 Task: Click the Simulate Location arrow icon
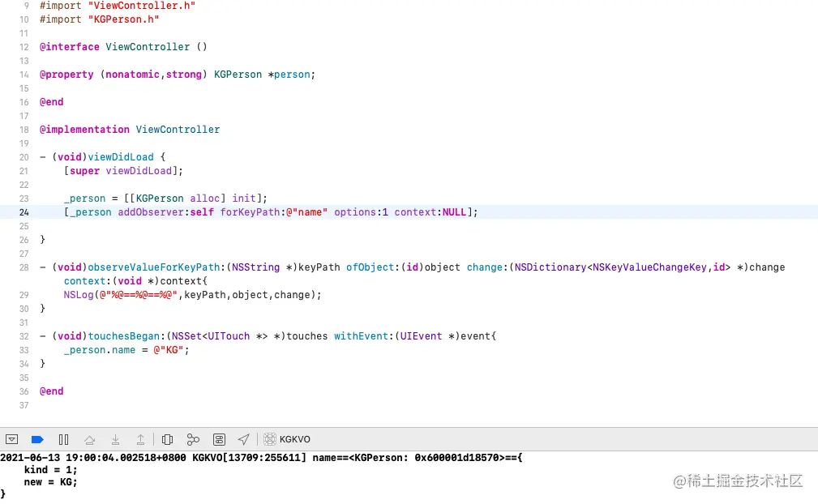coord(244,439)
